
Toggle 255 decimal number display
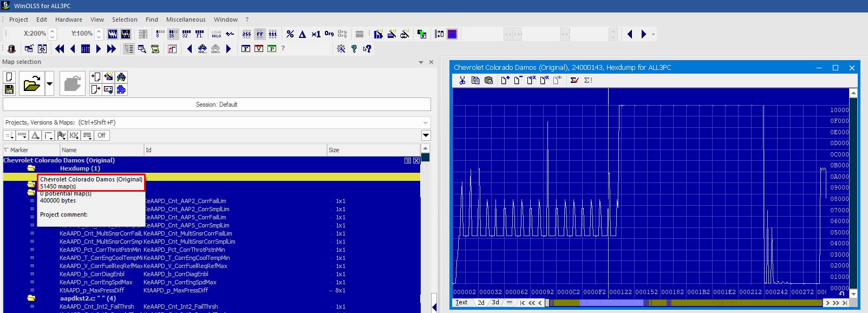246,34
